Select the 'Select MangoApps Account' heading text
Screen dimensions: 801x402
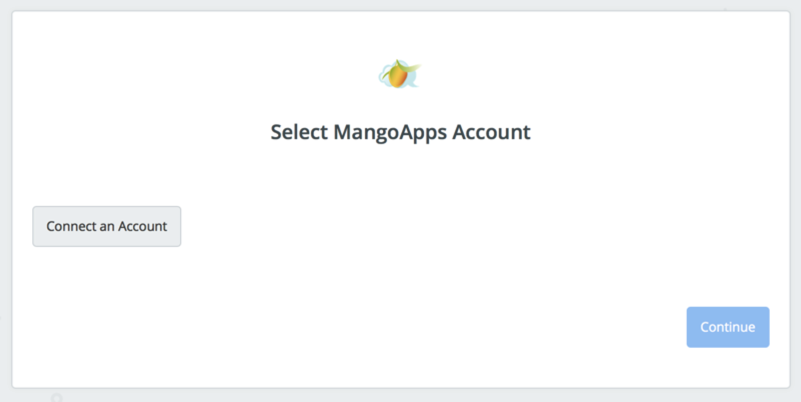pyautogui.click(x=400, y=132)
